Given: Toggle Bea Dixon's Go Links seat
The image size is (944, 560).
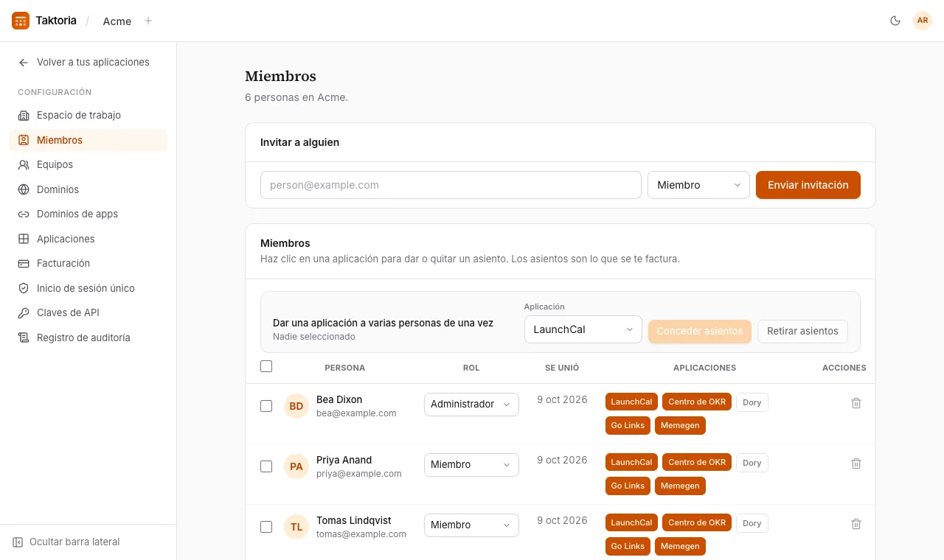Looking at the screenshot, I should [x=628, y=425].
